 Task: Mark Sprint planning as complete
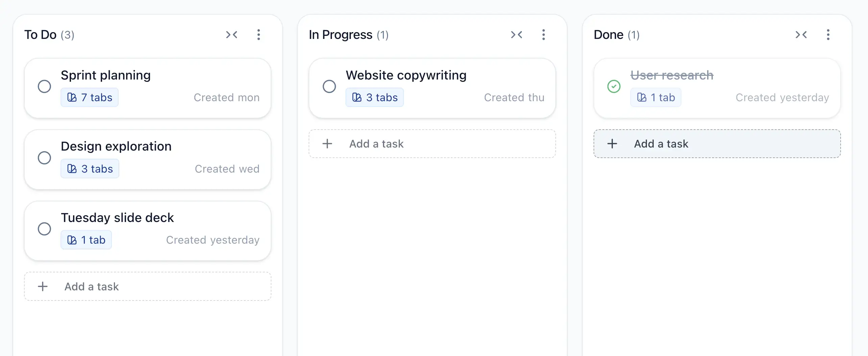coord(44,86)
